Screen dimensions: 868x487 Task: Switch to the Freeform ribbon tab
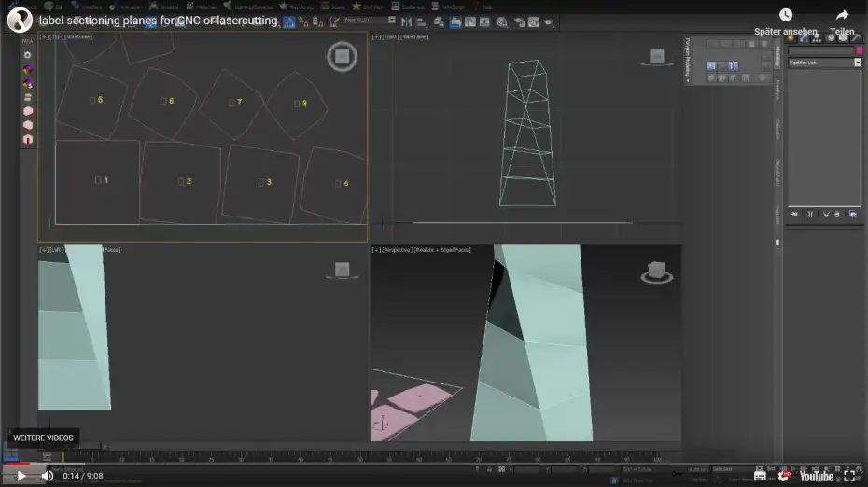(x=777, y=90)
